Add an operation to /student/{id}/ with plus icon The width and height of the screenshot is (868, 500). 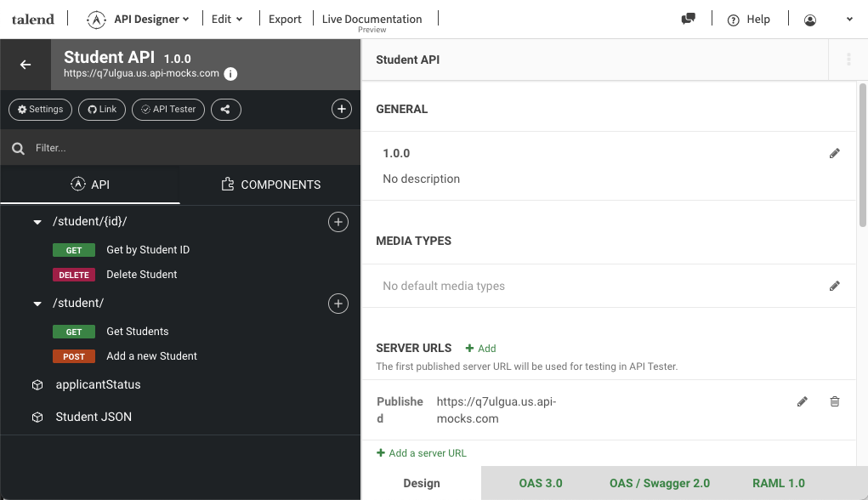point(338,221)
